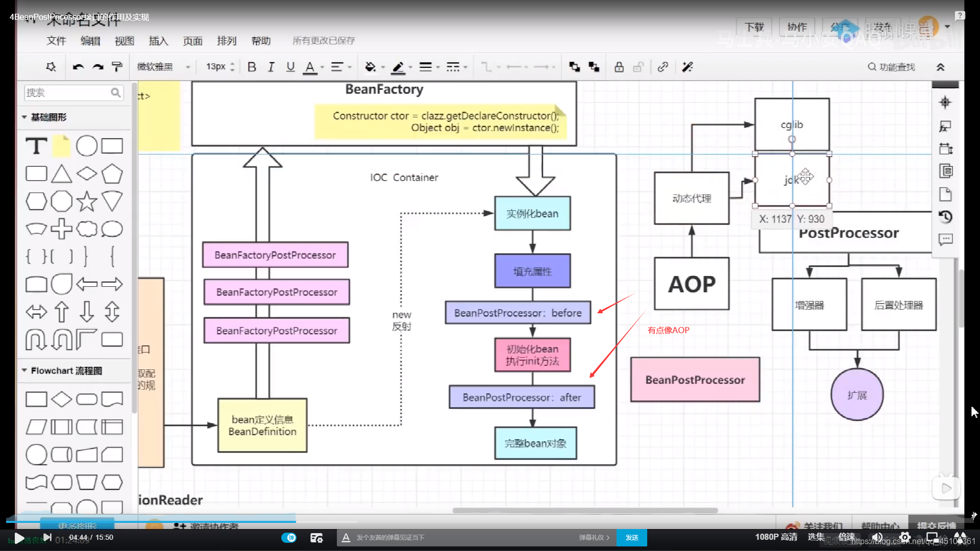Select the five-point star shape
The width and height of the screenshot is (980, 551).
pyautogui.click(x=87, y=201)
